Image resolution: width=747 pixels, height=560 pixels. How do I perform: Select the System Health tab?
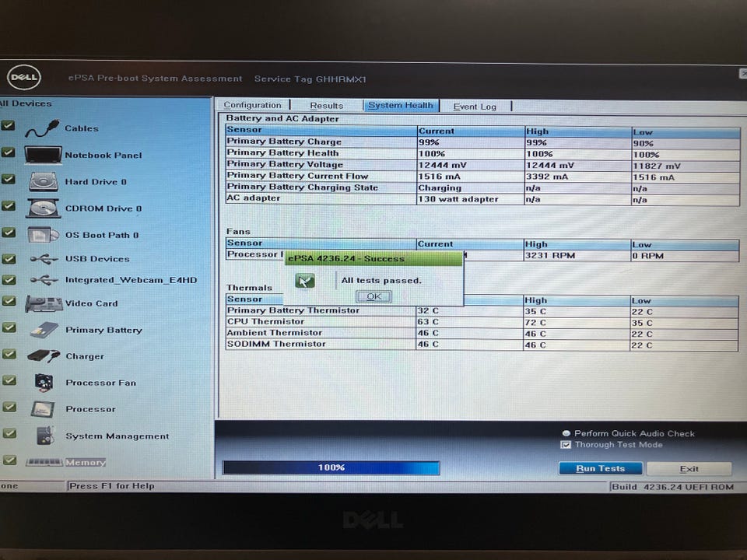click(401, 106)
